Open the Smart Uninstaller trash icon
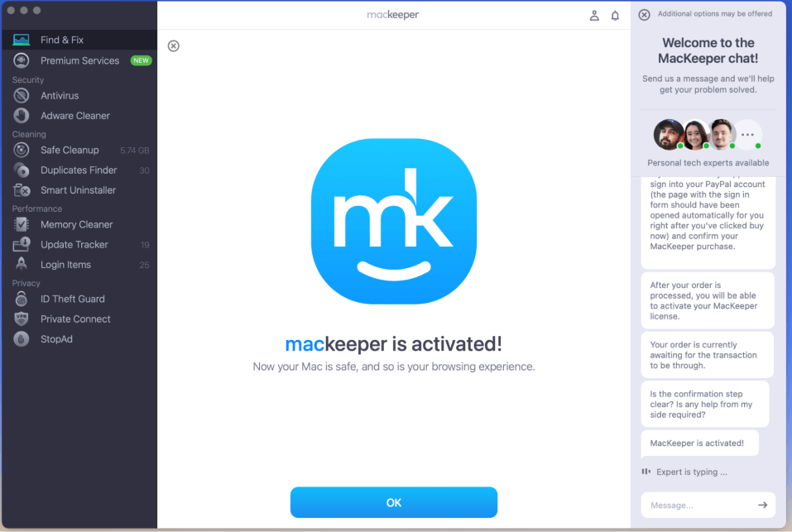Viewport: 792px width, 532px height. pyautogui.click(x=22, y=190)
